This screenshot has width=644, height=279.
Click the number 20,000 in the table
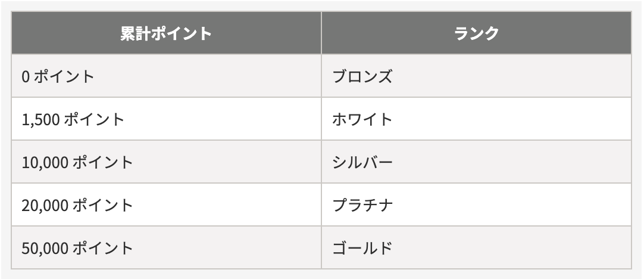44,206
